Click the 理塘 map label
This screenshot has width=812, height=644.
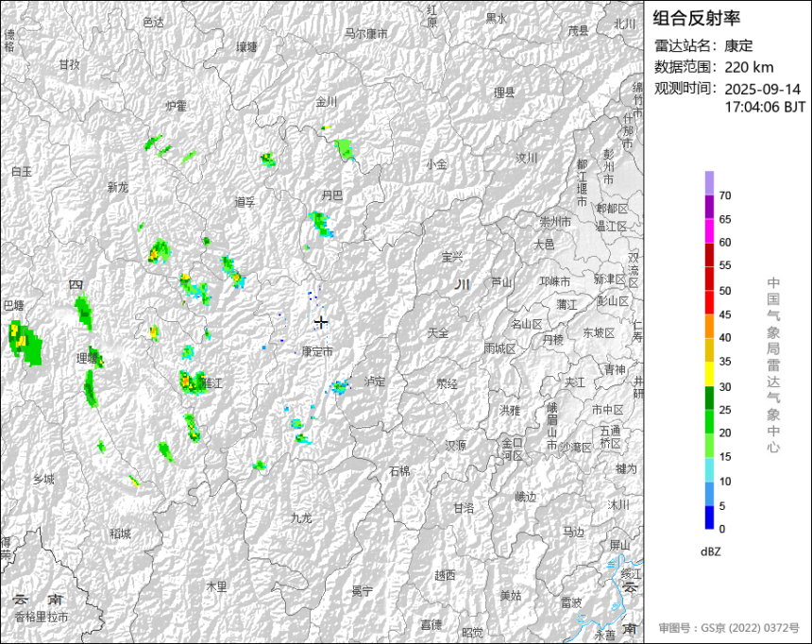click(87, 358)
